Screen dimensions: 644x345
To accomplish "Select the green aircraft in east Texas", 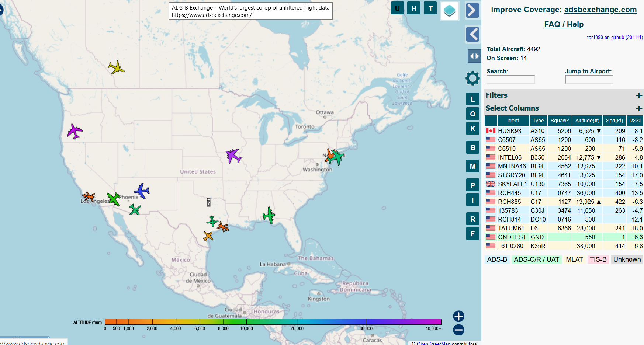I will 212,221.
